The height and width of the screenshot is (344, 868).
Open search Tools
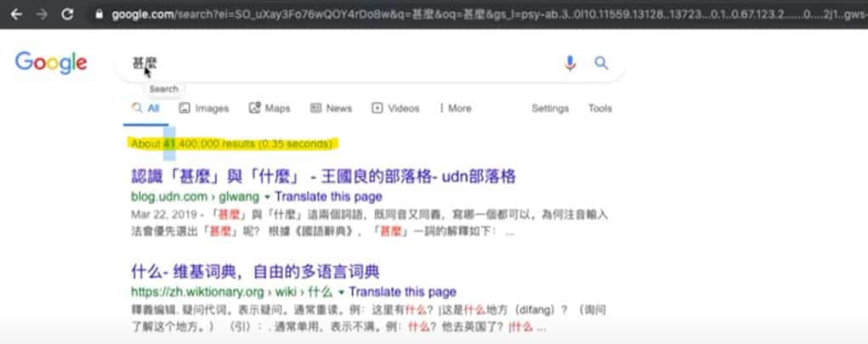click(600, 109)
